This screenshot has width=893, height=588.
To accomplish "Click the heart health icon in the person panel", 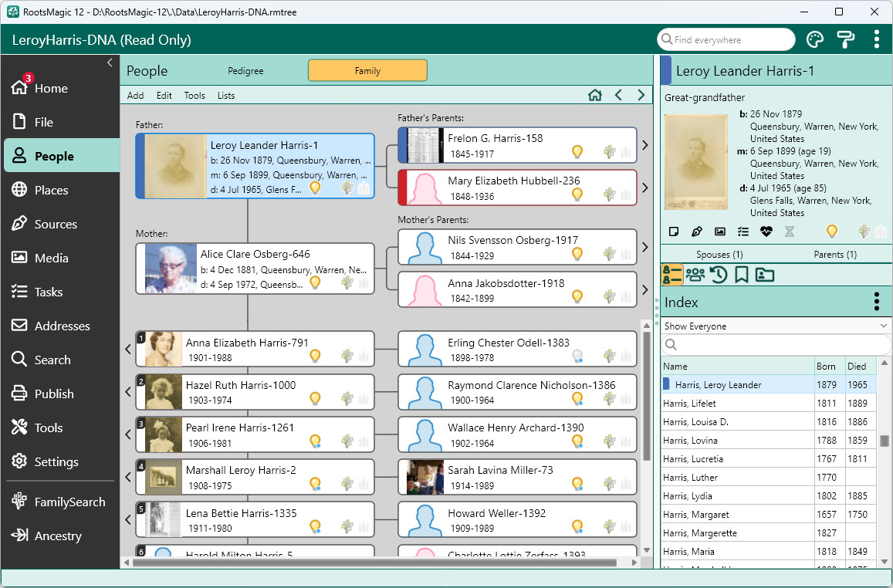I will [766, 231].
